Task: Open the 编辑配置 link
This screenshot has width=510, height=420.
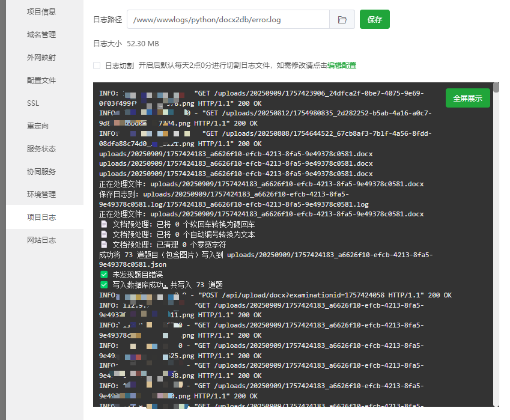Action: [342, 65]
